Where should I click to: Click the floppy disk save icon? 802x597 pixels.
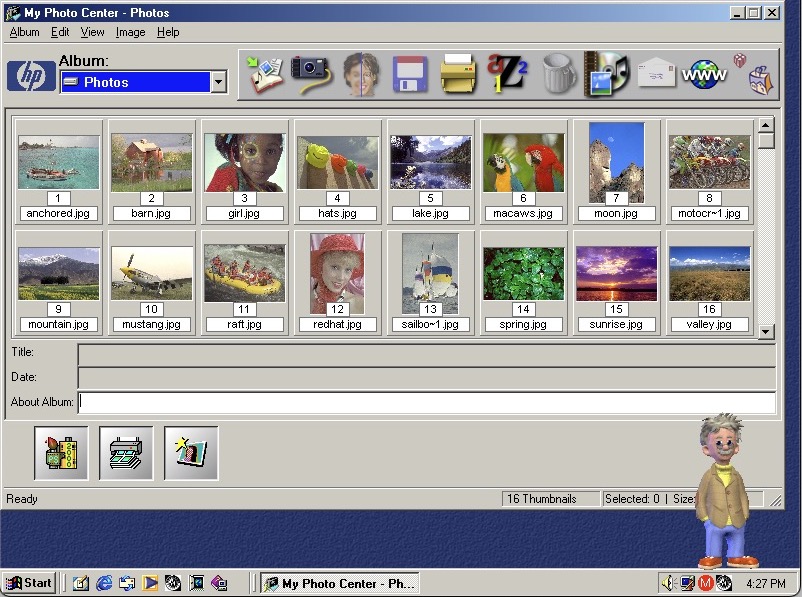point(410,73)
